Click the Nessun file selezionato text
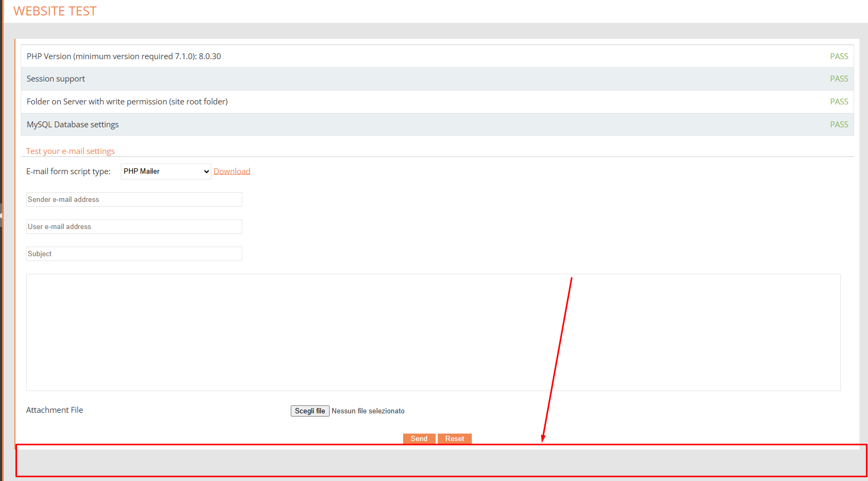Image resolution: width=868 pixels, height=481 pixels. [368, 411]
